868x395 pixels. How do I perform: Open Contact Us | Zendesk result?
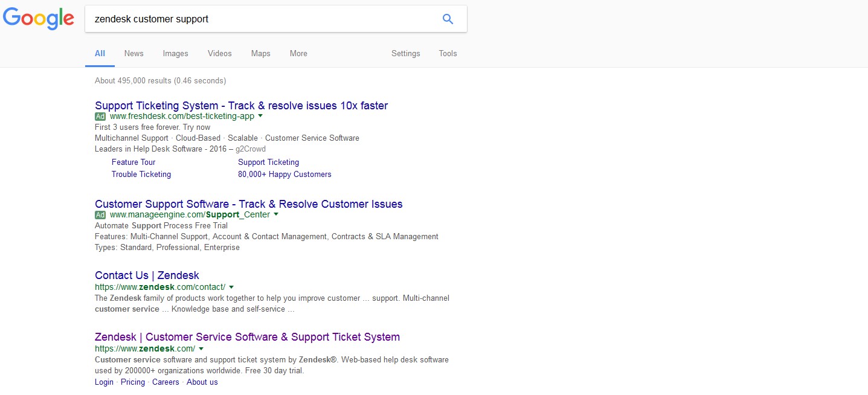point(147,275)
